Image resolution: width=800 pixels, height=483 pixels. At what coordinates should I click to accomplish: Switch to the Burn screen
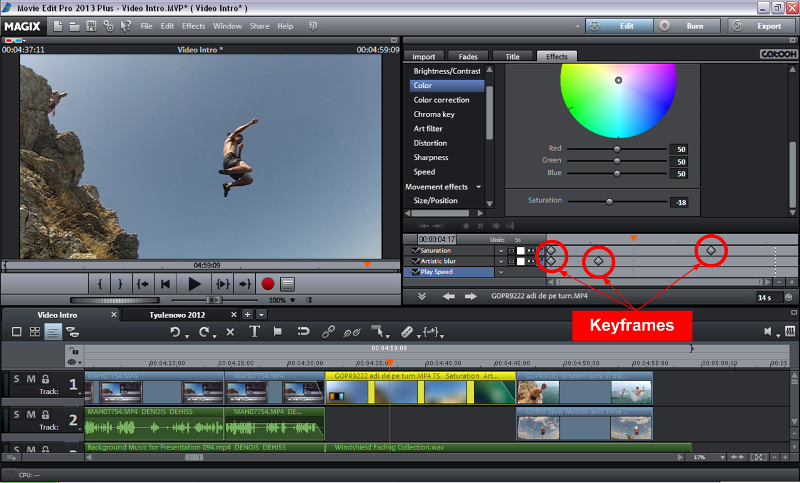tap(687, 26)
